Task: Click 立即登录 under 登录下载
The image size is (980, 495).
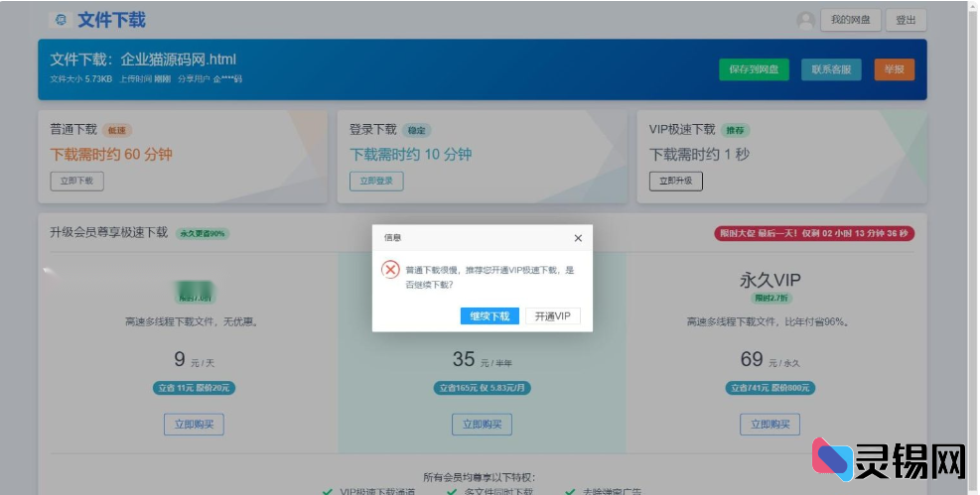Action: (376, 181)
